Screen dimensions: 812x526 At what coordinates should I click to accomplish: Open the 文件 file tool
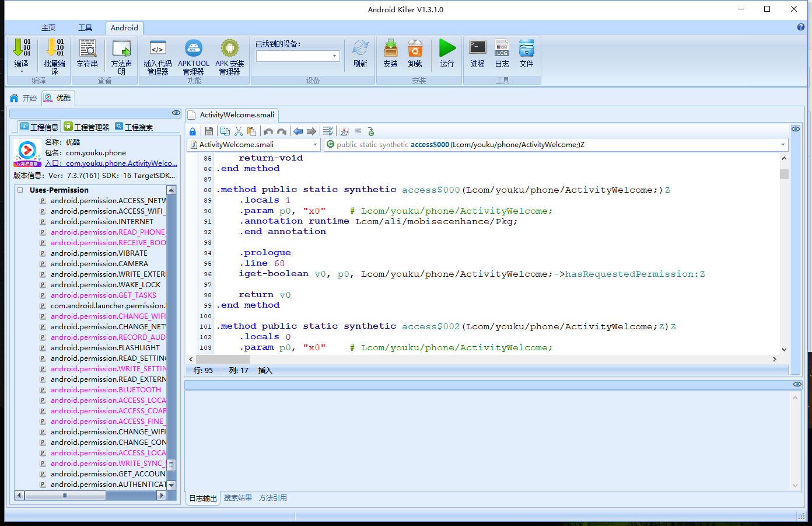(527, 48)
